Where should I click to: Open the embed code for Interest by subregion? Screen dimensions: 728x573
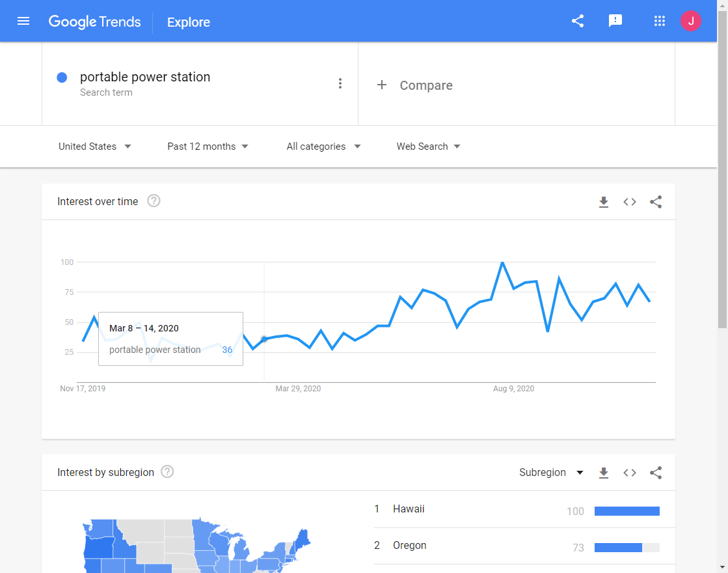pyautogui.click(x=630, y=473)
